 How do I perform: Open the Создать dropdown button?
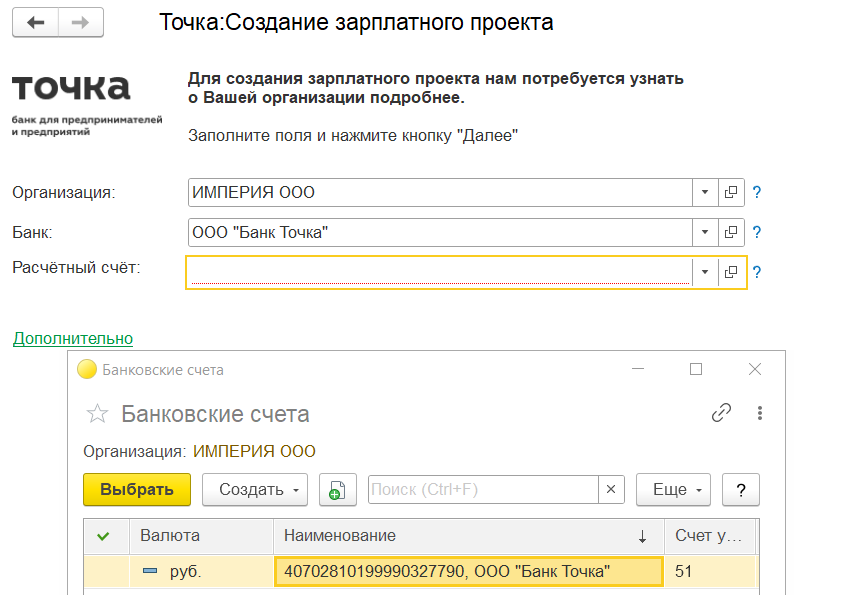click(255, 490)
